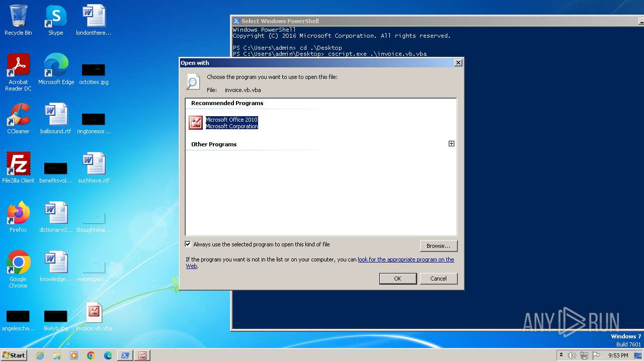Open the Start menu
Viewport: 644px width, 362px height.
point(14,355)
